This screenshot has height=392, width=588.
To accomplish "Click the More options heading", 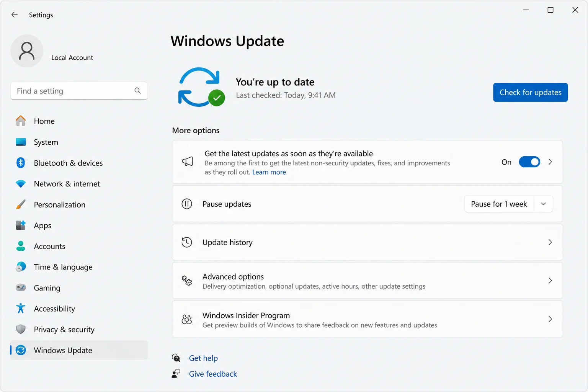I will pos(196,130).
